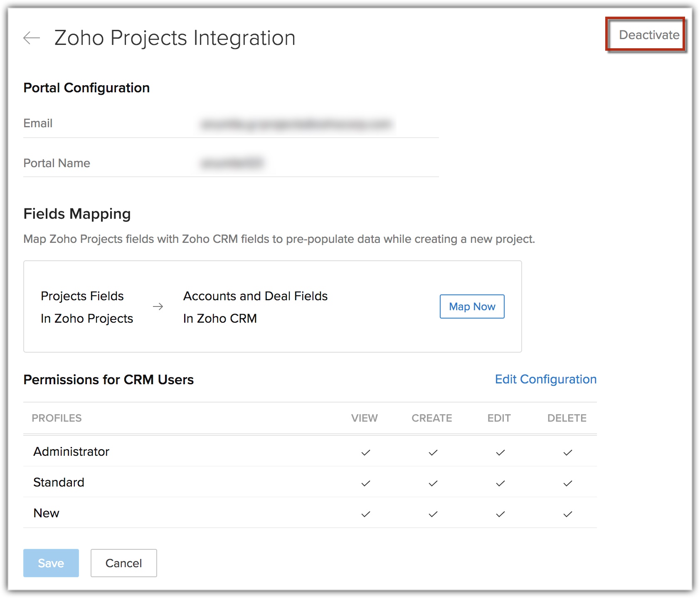Toggle Standard profile View permission checkmark
This screenshot has height=598, width=700.
click(365, 483)
